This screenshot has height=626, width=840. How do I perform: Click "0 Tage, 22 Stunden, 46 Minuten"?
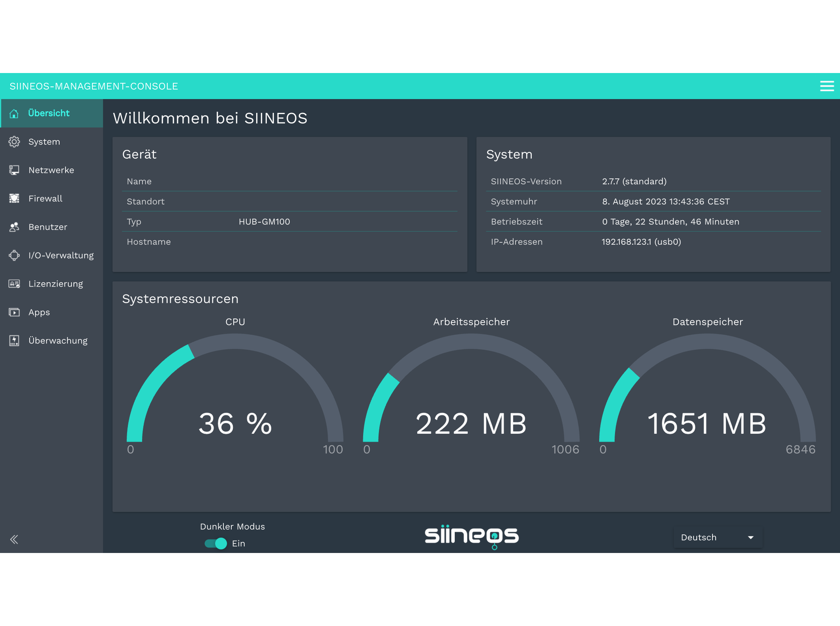coord(671,222)
